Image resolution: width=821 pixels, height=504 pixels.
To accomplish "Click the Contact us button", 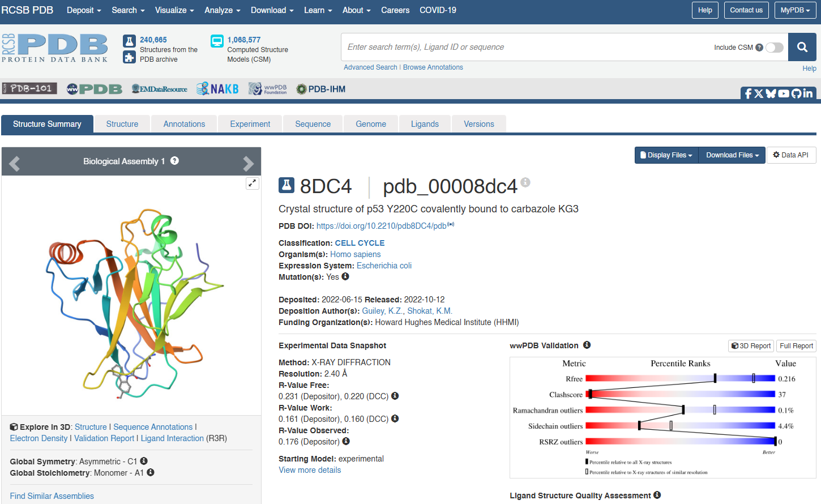I will point(746,10).
